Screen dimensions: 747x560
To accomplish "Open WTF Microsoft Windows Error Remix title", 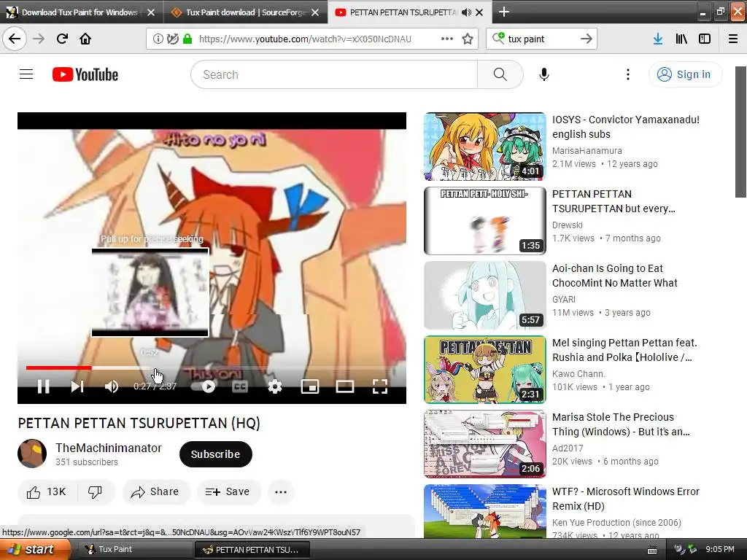I will (625, 498).
